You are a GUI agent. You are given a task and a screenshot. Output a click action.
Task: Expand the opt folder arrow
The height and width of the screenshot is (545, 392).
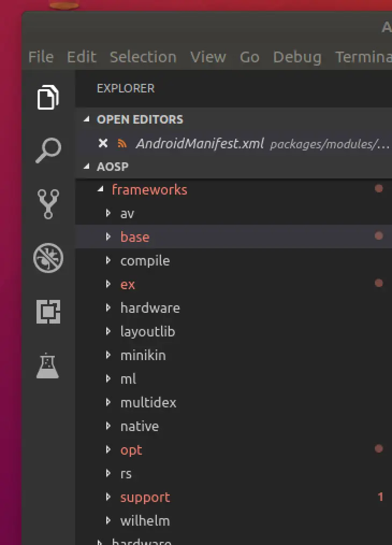108,449
